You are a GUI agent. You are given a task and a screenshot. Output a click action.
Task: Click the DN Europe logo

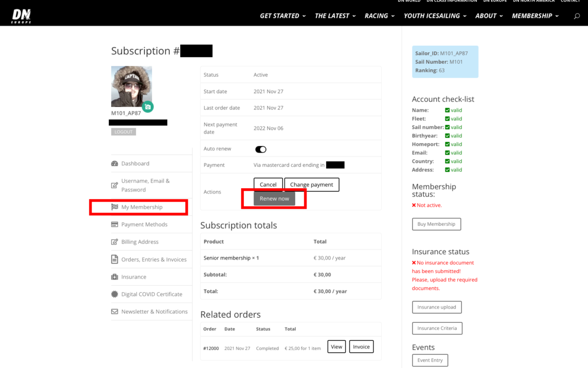pyautogui.click(x=21, y=16)
